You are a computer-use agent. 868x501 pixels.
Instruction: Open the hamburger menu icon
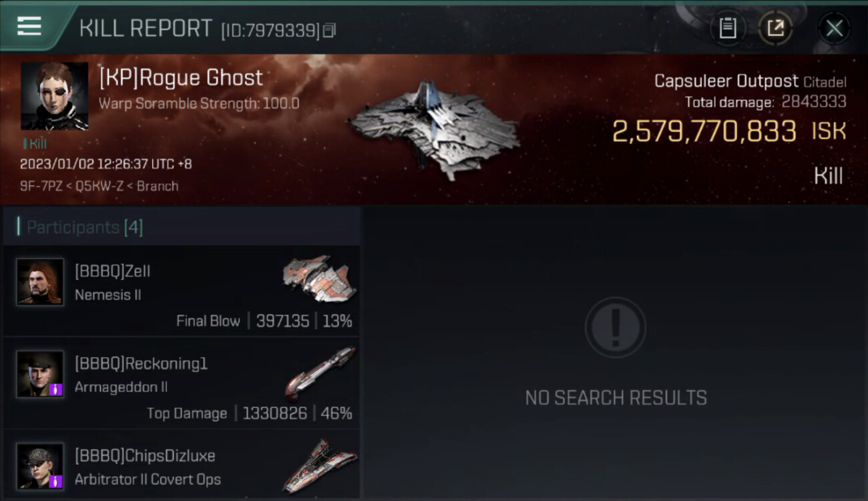point(29,26)
